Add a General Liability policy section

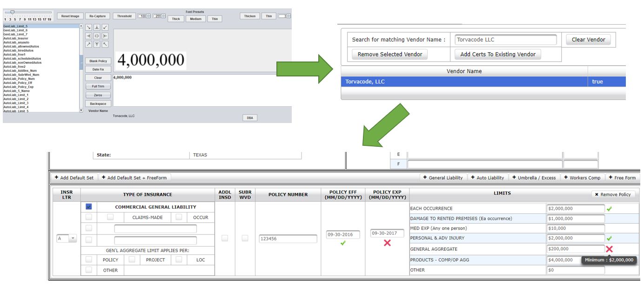443,178
